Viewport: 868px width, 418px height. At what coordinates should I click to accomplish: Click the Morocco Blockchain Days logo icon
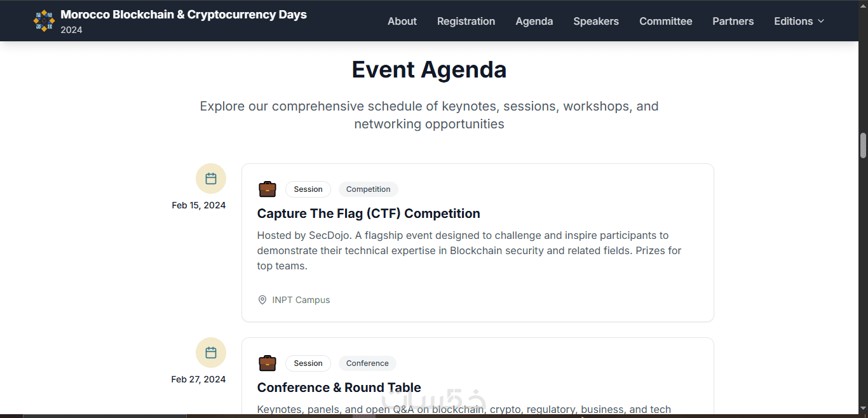coord(44,21)
